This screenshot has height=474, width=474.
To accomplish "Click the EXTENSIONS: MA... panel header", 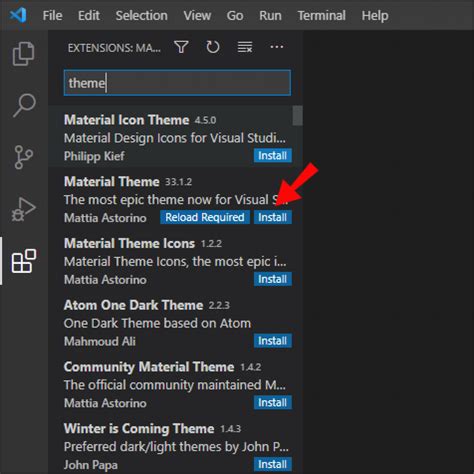I will click(x=114, y=48).
